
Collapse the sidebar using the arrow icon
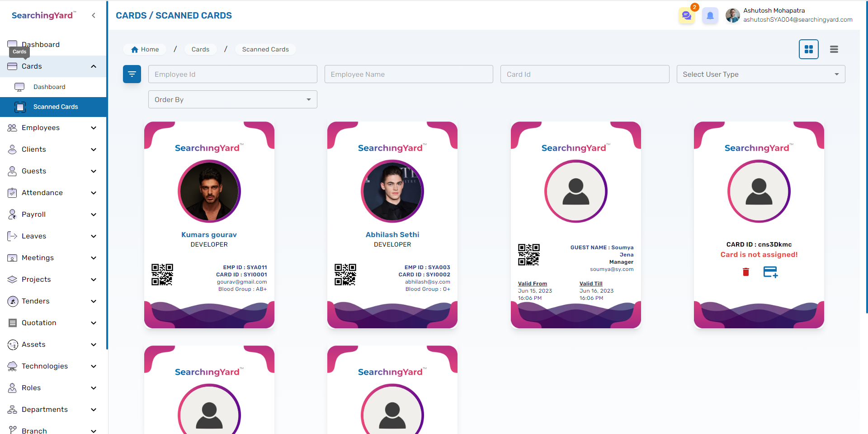click(x=94, y=15)
